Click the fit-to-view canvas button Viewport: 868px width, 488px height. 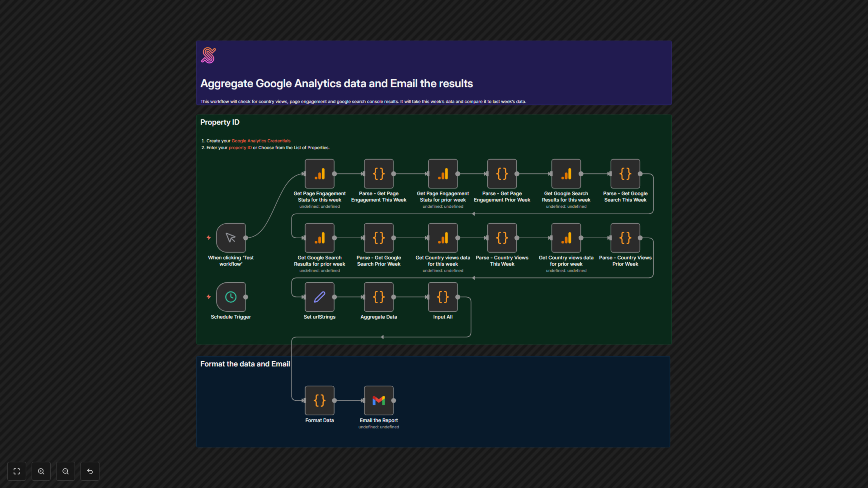[x=17, y=471]
